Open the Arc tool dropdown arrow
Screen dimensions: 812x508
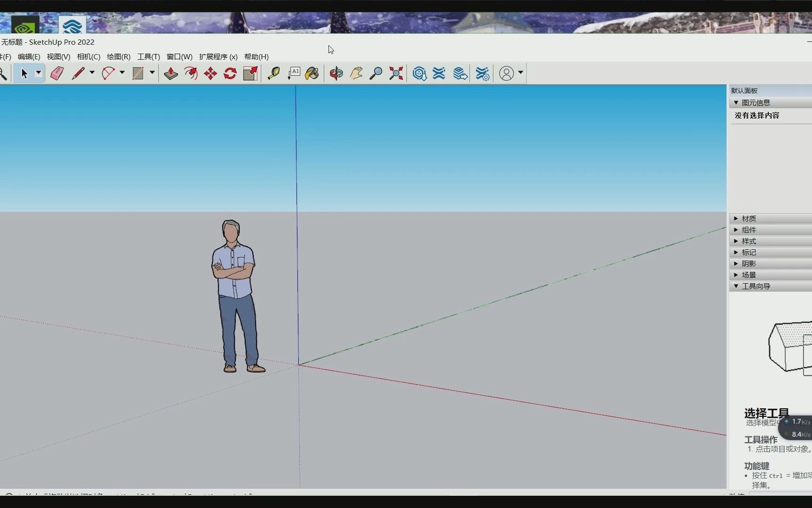click(x=122, y=73)
